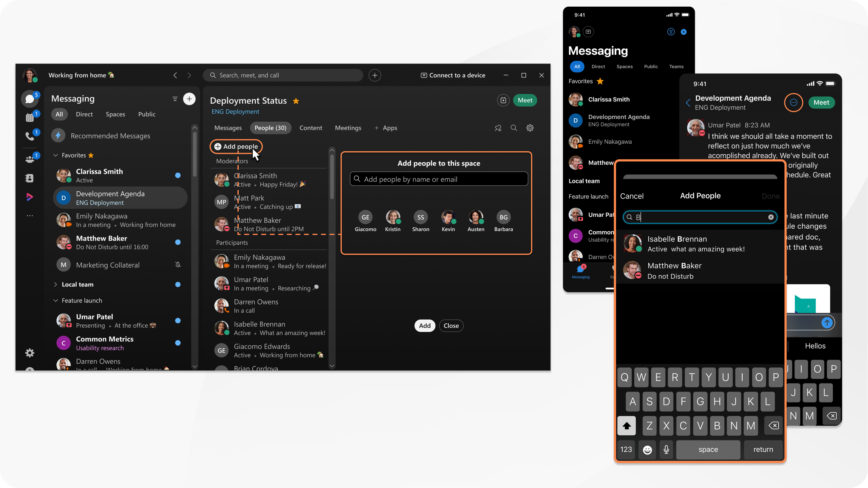The image size is (868, 488).
Task: Expand the Local team section in sidebar
Action: point(55,284)
